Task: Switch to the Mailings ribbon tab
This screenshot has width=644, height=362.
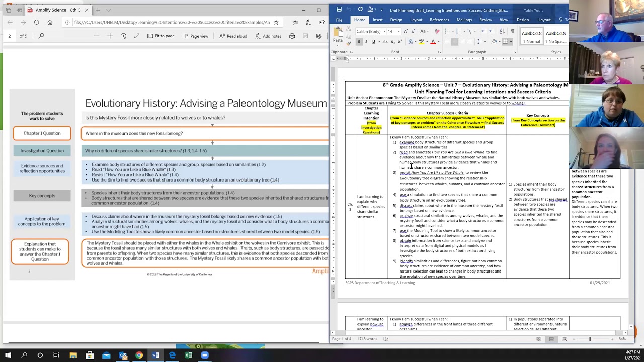Action: (x=464, y=20)
